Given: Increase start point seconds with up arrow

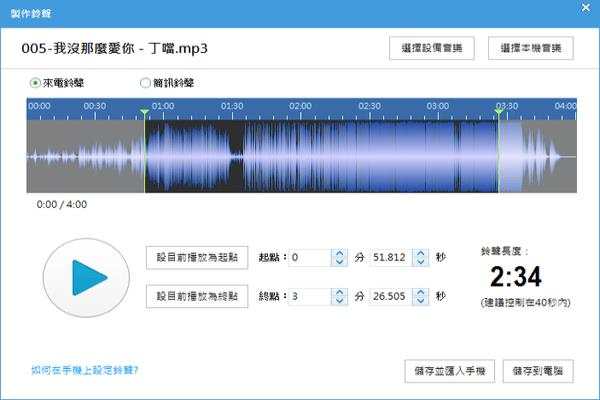Looking at the screenshot, I should pyautogui.click(x=421, y=254).
